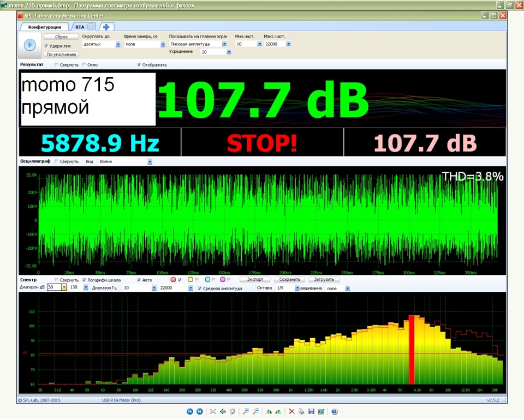Click the Actual Size icon in viewer
The image size is (524, 420).
point(223,411)
